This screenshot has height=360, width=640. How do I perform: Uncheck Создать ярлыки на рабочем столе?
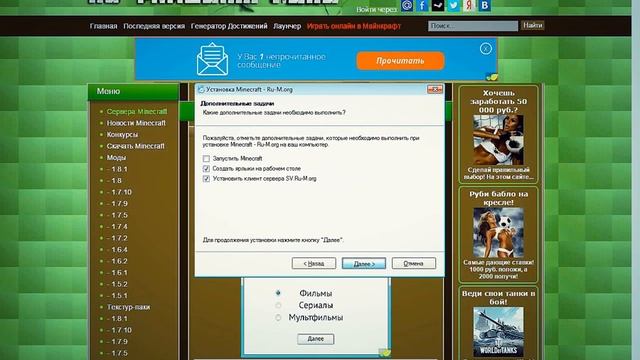click(x=206, y=169)
